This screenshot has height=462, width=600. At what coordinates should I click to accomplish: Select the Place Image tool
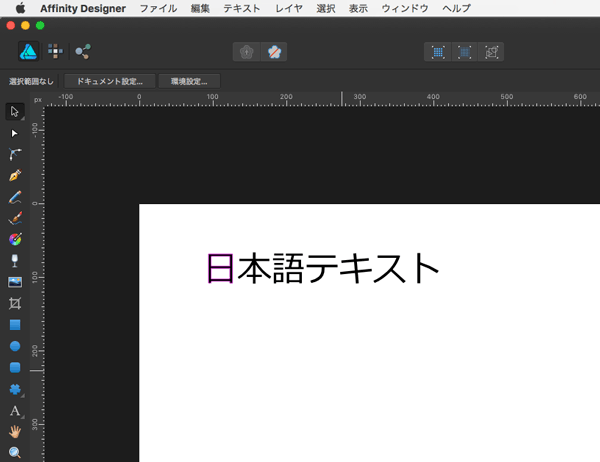pyautogui.click(x=15, y=282)
